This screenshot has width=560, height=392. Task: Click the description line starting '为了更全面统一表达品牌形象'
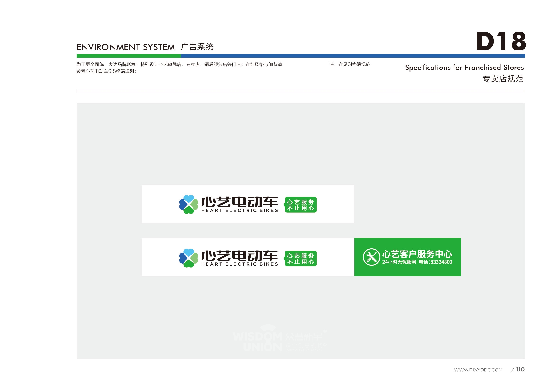click(179, 64)
